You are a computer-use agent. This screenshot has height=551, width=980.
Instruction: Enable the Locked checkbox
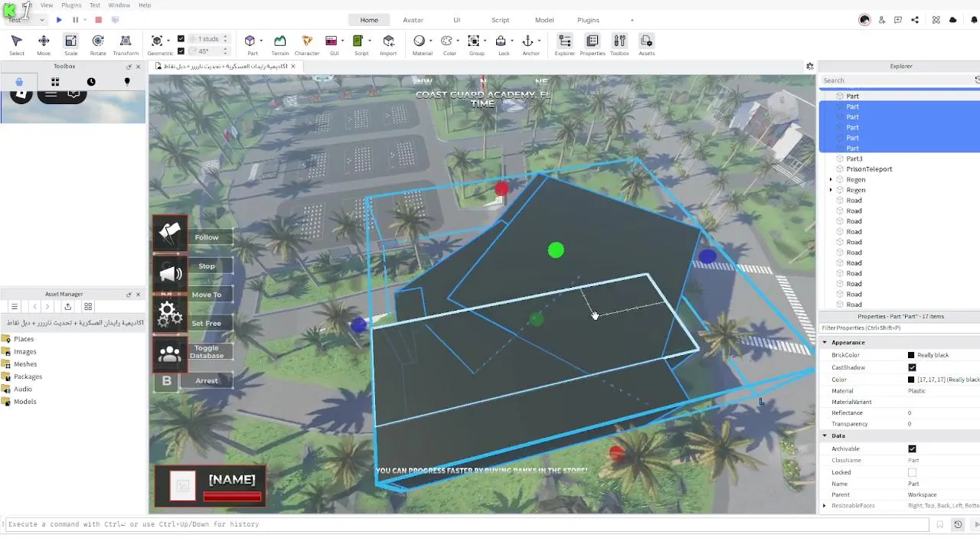pyautogui.click(x=912, y=472)
